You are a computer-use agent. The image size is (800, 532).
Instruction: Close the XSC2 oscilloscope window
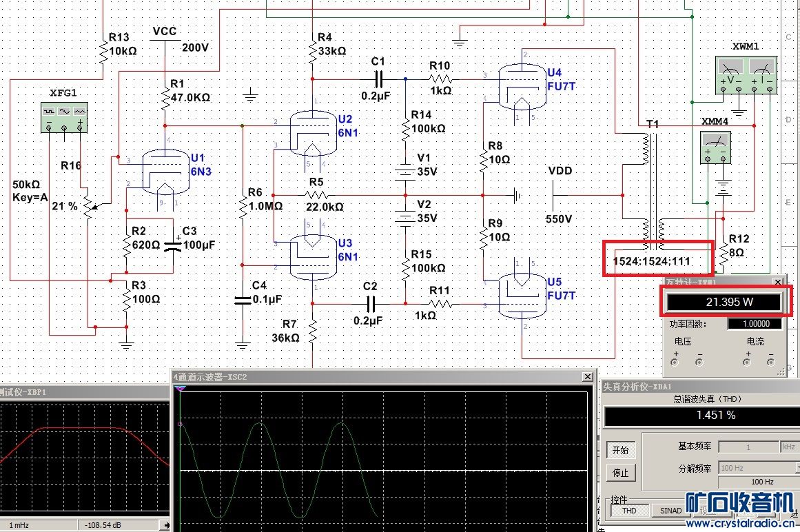(x=587, y=377)
